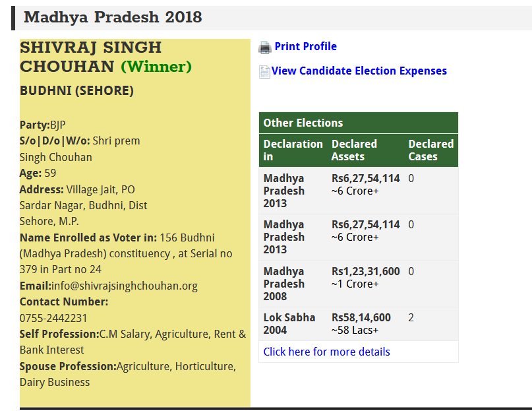Click the document icon beside Election Expenses
The image size is (532, 411).
click(264, 72)
